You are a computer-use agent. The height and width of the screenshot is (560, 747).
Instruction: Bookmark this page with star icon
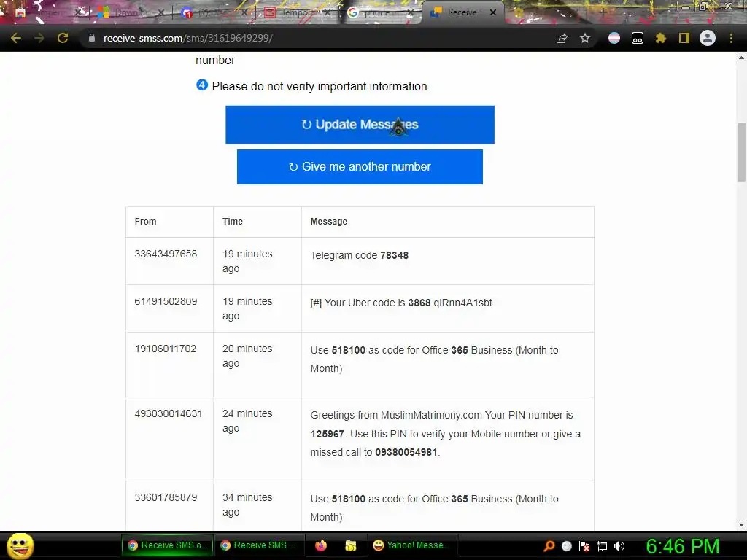[x=585, y=38]
